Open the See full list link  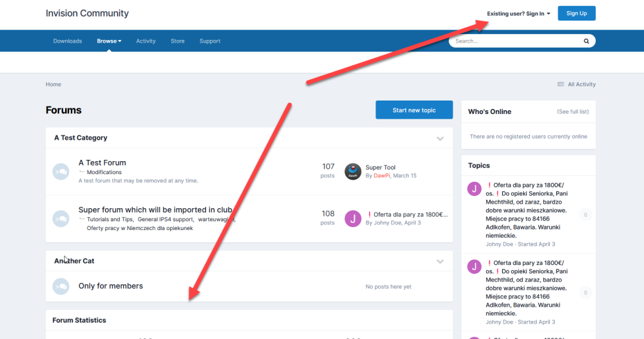(573, 112)
